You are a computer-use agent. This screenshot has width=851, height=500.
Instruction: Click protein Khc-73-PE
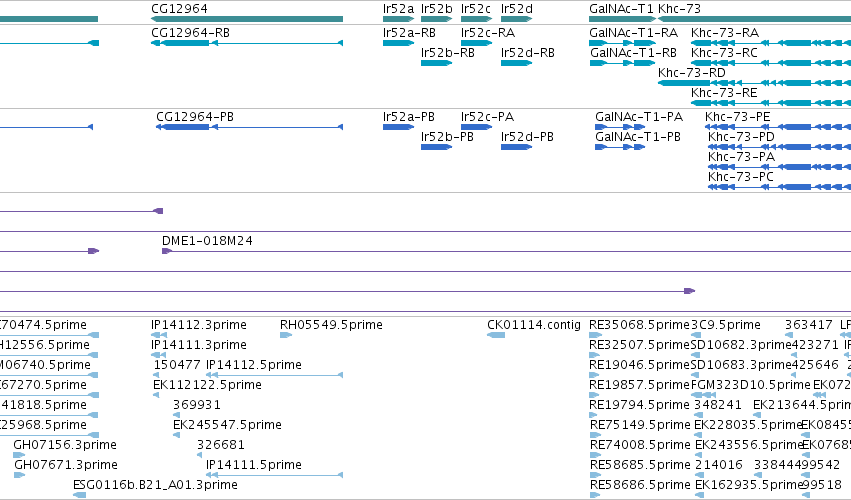tap(738, 117)
